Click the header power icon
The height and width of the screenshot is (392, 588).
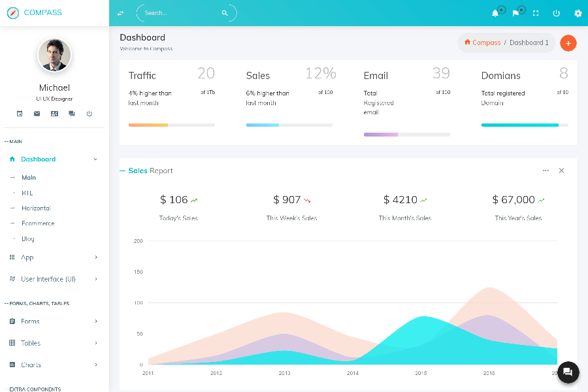pos(557,13)
